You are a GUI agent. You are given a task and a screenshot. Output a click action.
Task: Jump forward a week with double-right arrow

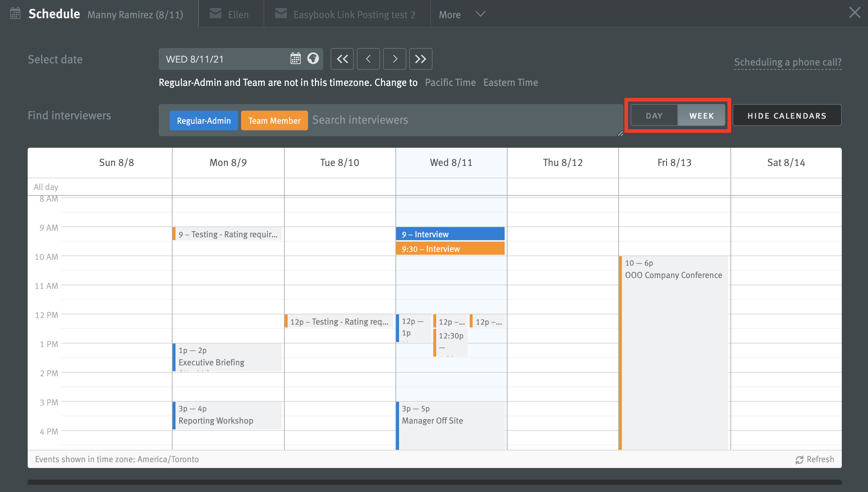tap(421, 59)
